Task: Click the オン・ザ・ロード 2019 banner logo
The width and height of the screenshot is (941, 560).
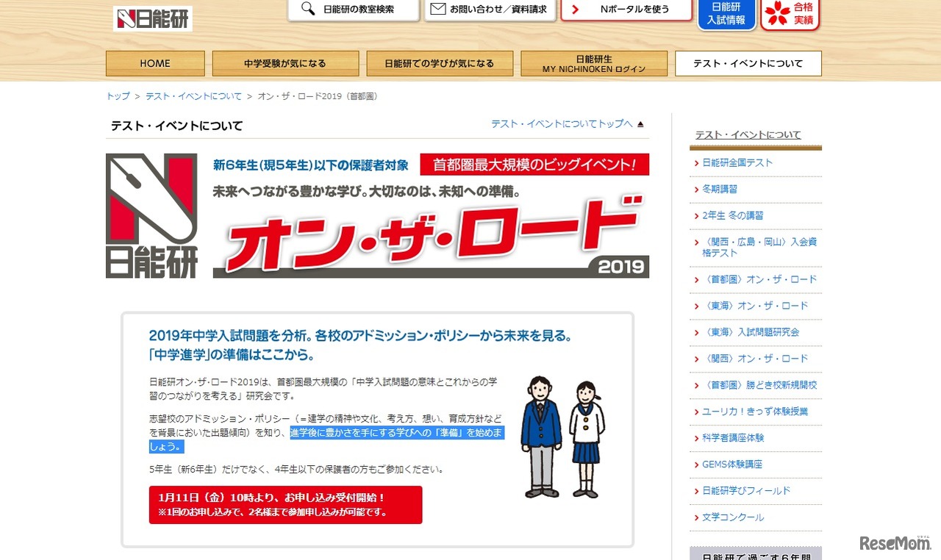Action: pyautogui.click(x=429, y=239)
